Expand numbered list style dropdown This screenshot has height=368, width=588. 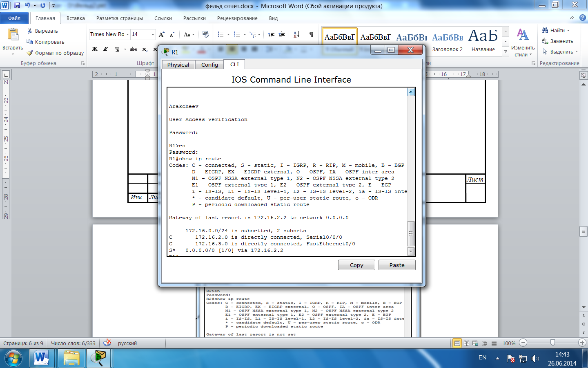coord(245,34)
